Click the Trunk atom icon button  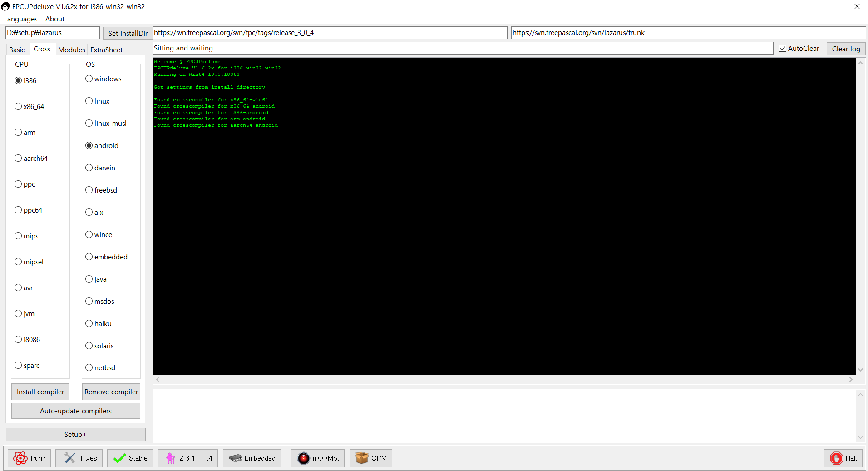[x=30, y=458]
